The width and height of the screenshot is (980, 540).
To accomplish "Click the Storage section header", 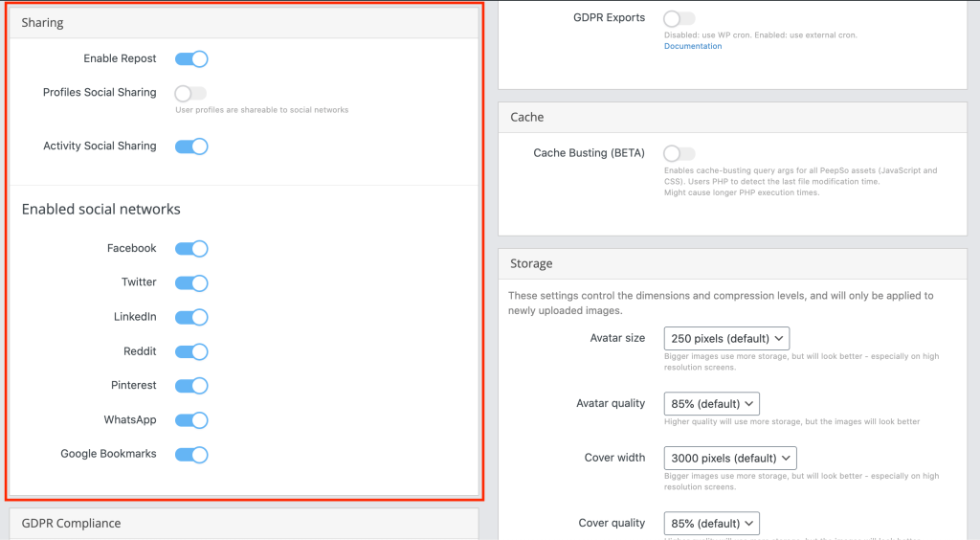I will point(732,263).
